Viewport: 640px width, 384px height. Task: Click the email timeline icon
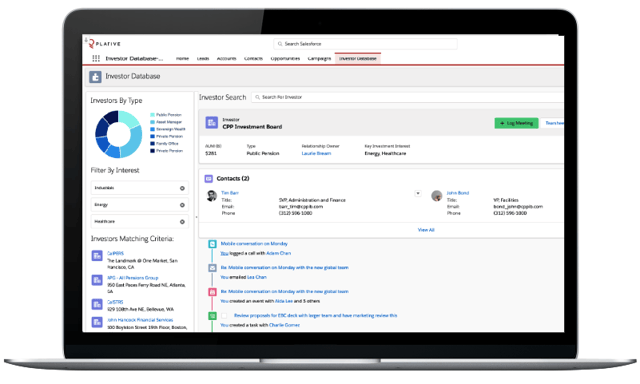(x=212, y=268)
